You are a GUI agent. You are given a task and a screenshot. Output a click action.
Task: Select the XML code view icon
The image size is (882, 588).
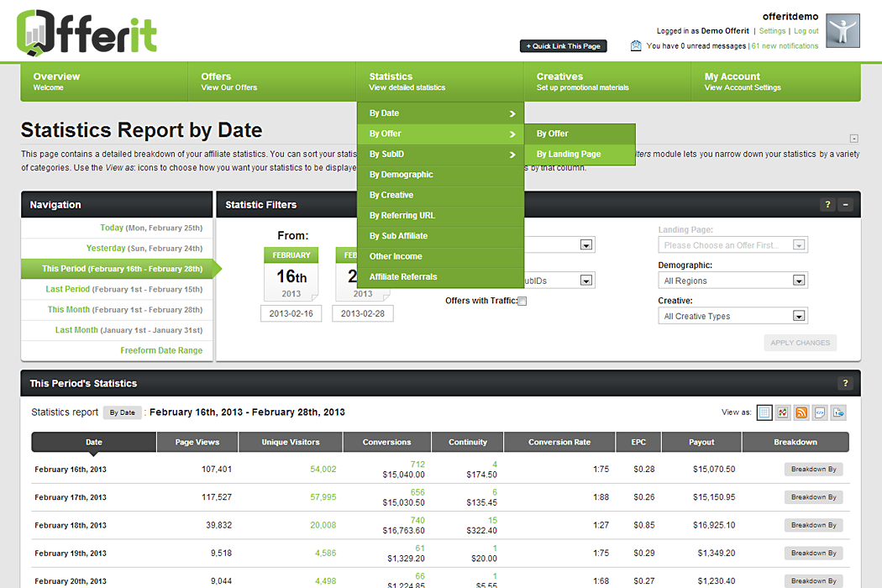820,412
